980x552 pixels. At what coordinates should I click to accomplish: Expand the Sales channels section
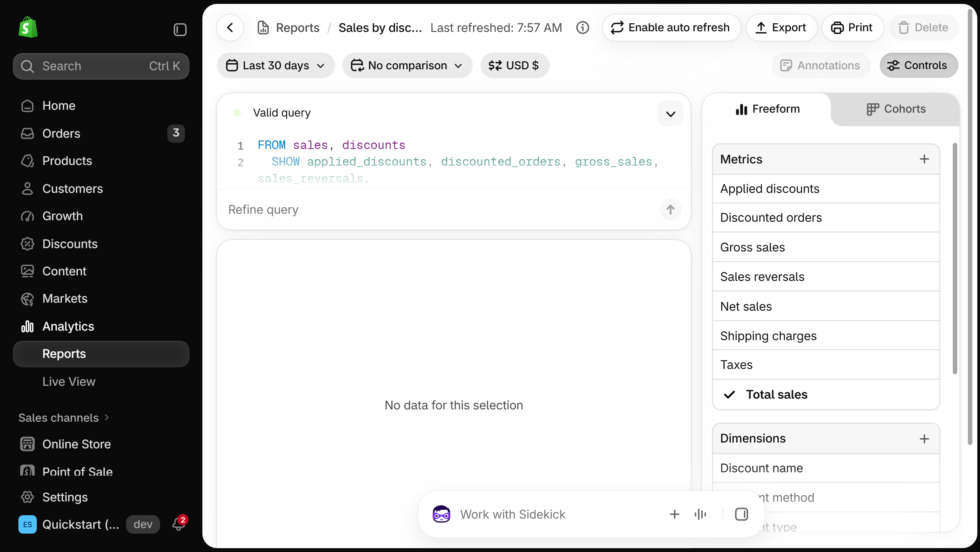click(64, 417)
